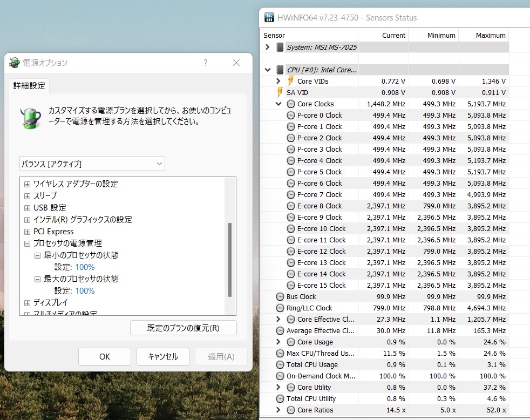Image resolution: width=530 pixels, height=420 pixels.
Task: Expand the Core Utility sensor row
Action: pos(278,387)
